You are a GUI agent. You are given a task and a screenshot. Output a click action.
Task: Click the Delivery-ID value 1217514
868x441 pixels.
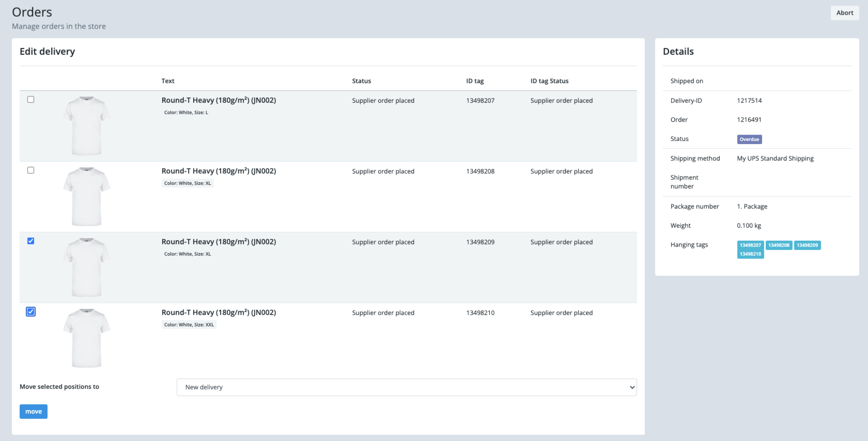click(749, 100)
